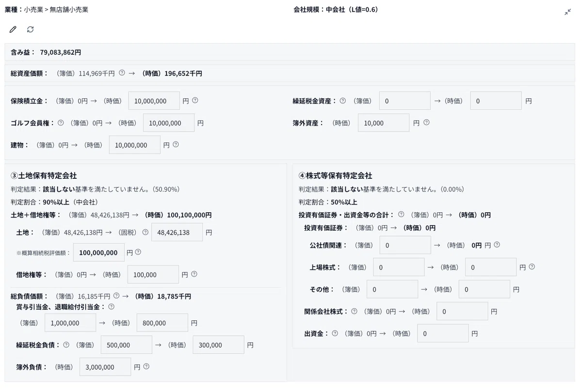Focus the 公社債関連 book value field

click(x=405, y=245)
